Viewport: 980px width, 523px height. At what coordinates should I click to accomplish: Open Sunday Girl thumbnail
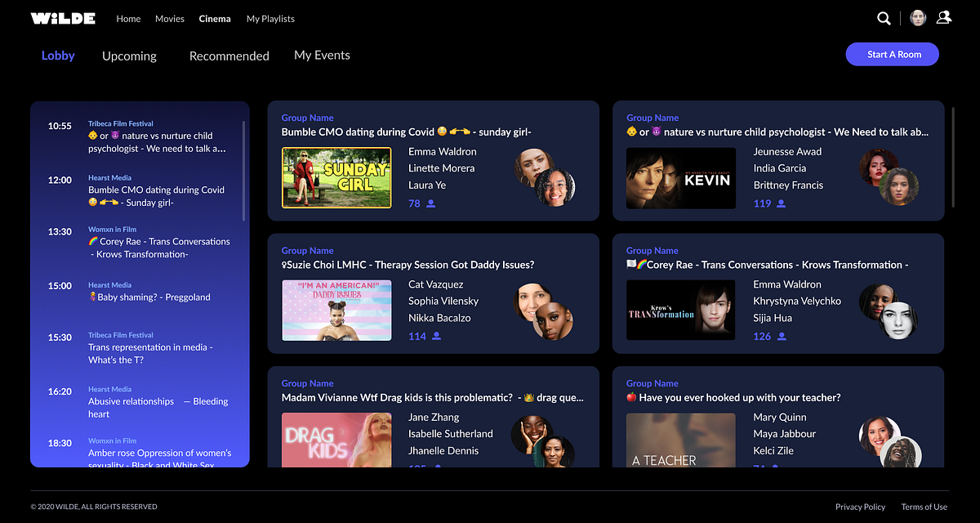[336, 177]
